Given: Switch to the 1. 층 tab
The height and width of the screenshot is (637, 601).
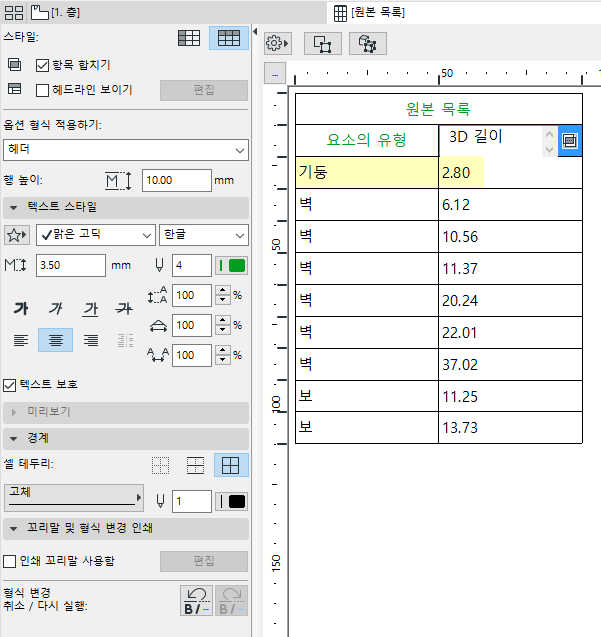Looking at the screenshot, I should coord(55,13).
